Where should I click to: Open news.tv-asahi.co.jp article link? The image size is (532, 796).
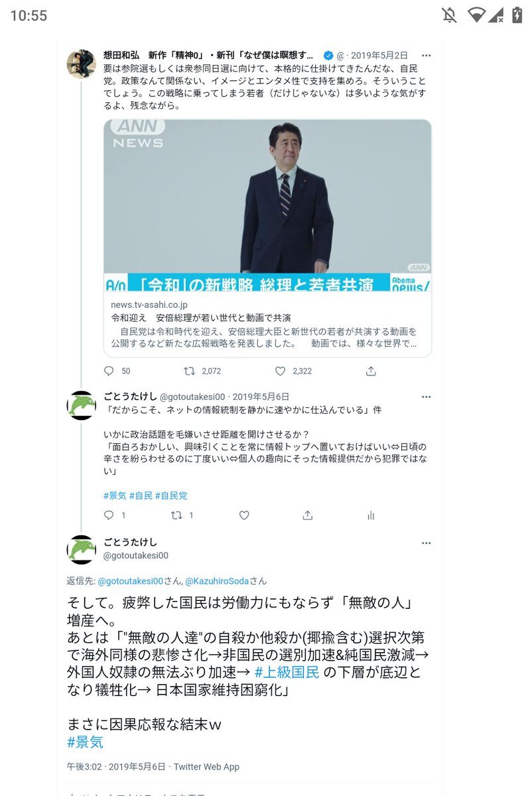click(x=267, y=324)
